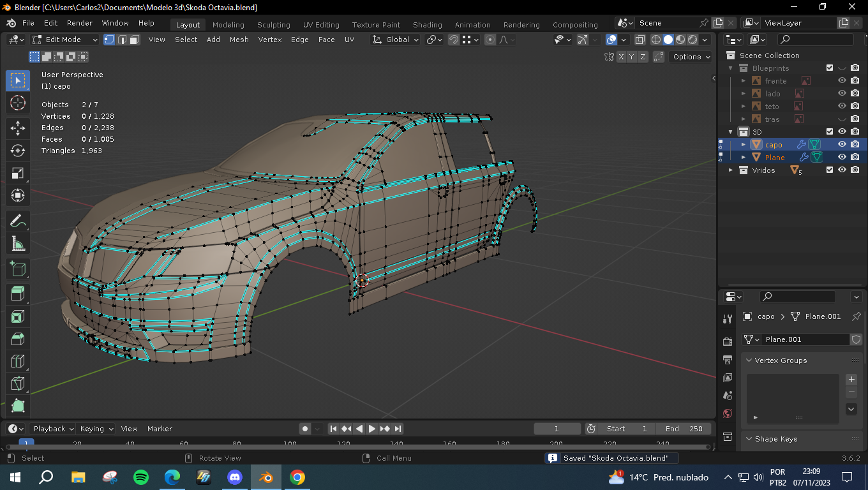This screenshot has width=868, height=490.
Task: Select the Measure tool
Action: click(x=18, y=244)
